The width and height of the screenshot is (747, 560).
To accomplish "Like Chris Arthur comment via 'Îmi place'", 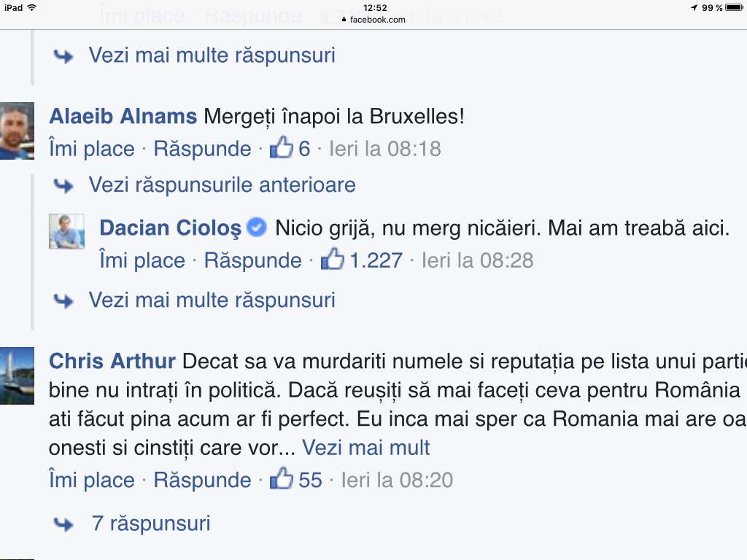I will [92, 480].
